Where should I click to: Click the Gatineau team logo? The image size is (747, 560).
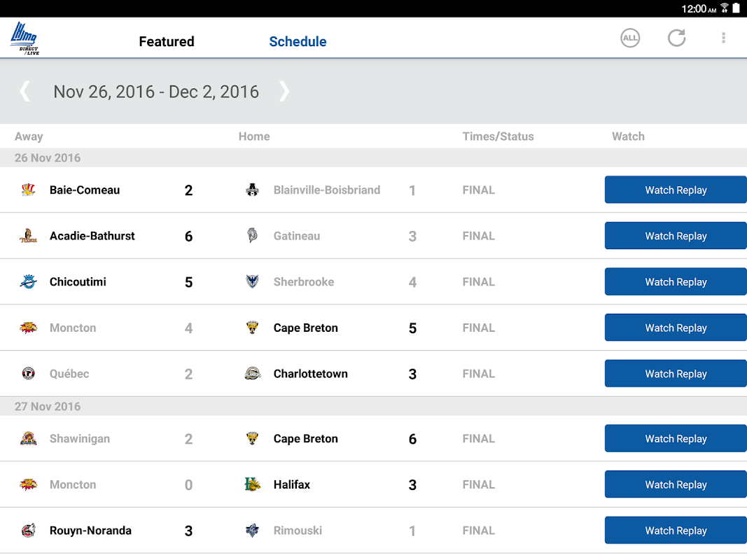click(x=252, y=236)
